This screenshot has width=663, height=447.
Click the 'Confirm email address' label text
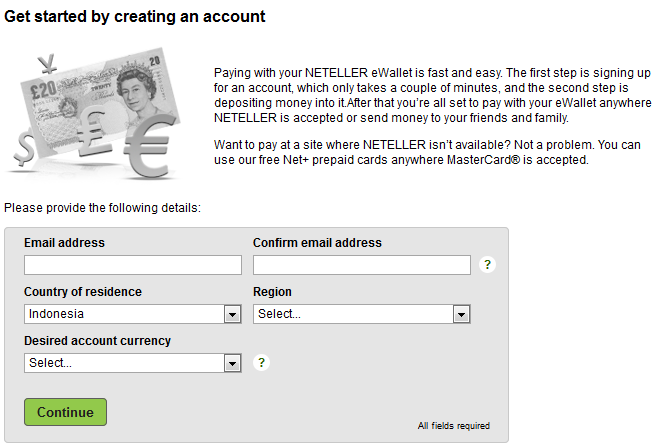coord(317,243)
